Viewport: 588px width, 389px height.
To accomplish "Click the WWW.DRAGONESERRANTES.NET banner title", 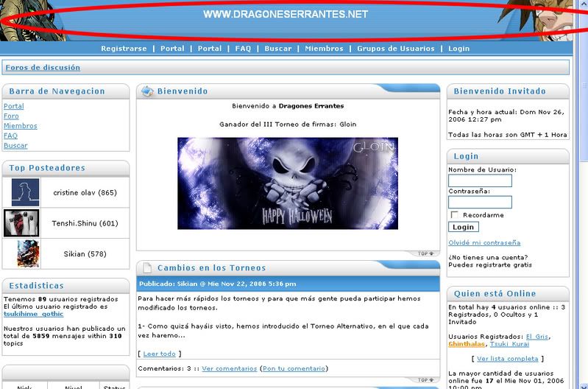I will coord(286,14).
